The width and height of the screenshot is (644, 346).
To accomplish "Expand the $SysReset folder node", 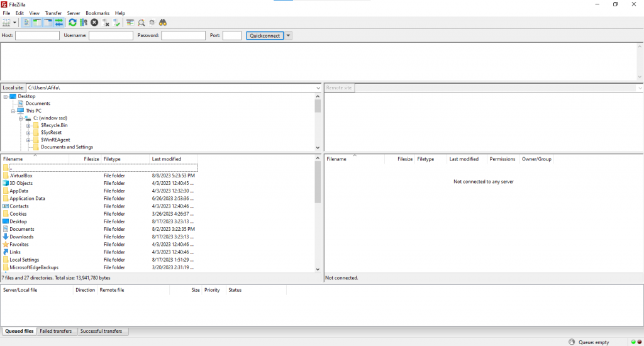I will point(28,133).
